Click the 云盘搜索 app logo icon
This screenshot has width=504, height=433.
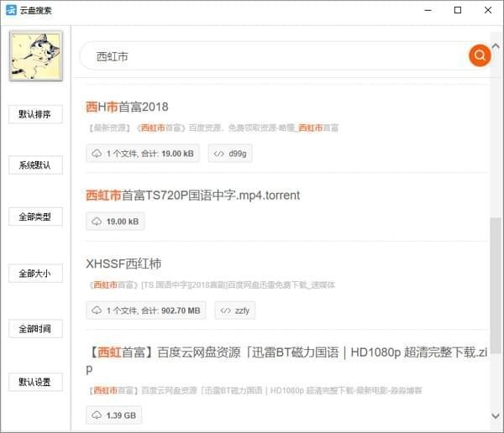[12, 11]
